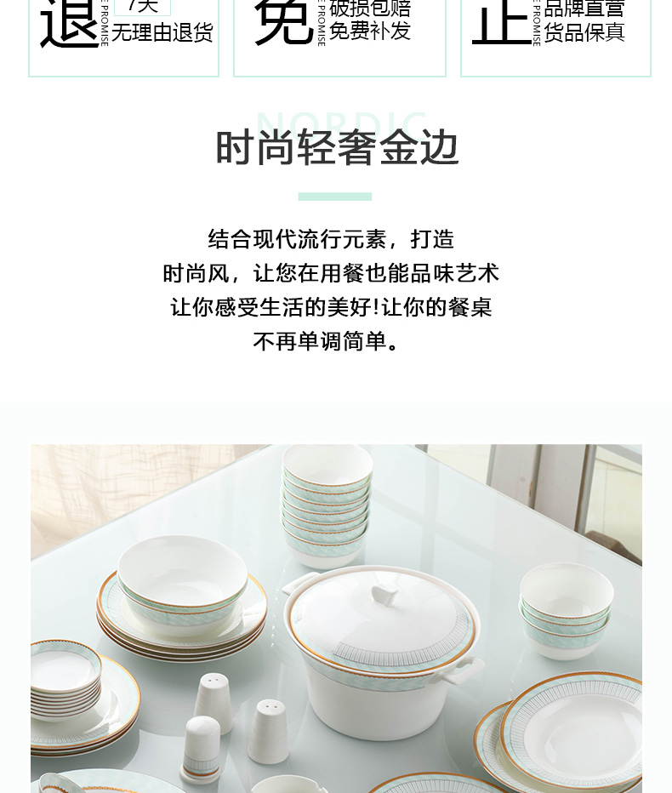Click the 结合现代流行元素 description line
This screenshot has width=672, height=793.
(331, 239)
